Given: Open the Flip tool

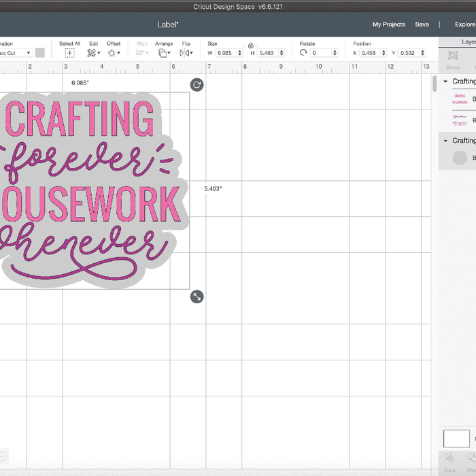Looking at the screenshot, I should coord(184,53).
